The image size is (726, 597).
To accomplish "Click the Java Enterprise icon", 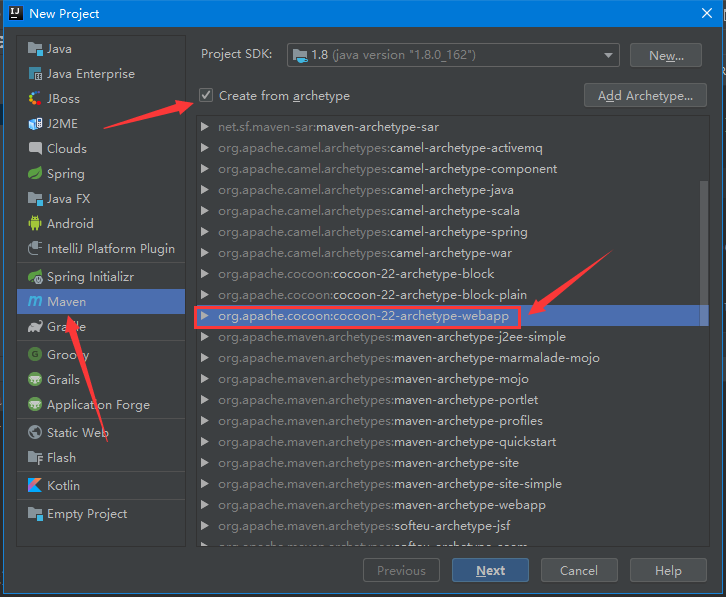I will [x=35, y=74].
